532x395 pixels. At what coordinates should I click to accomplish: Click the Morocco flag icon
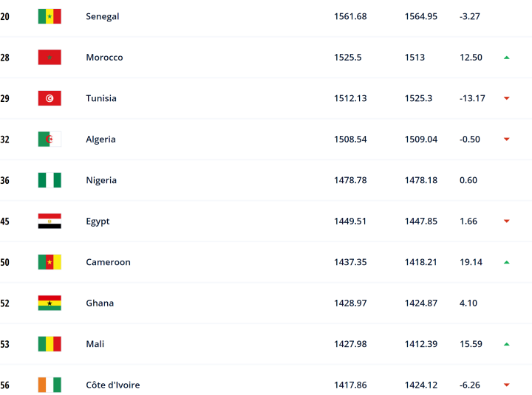(50, 58)
